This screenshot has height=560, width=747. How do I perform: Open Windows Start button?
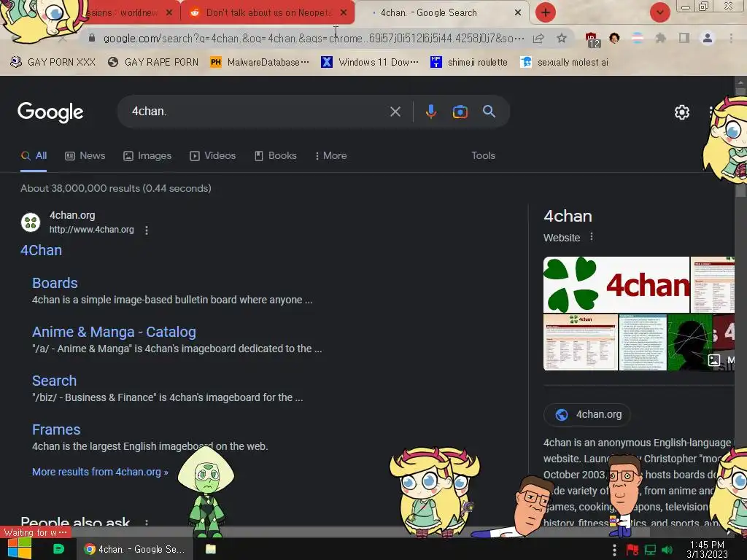(19, 549)
